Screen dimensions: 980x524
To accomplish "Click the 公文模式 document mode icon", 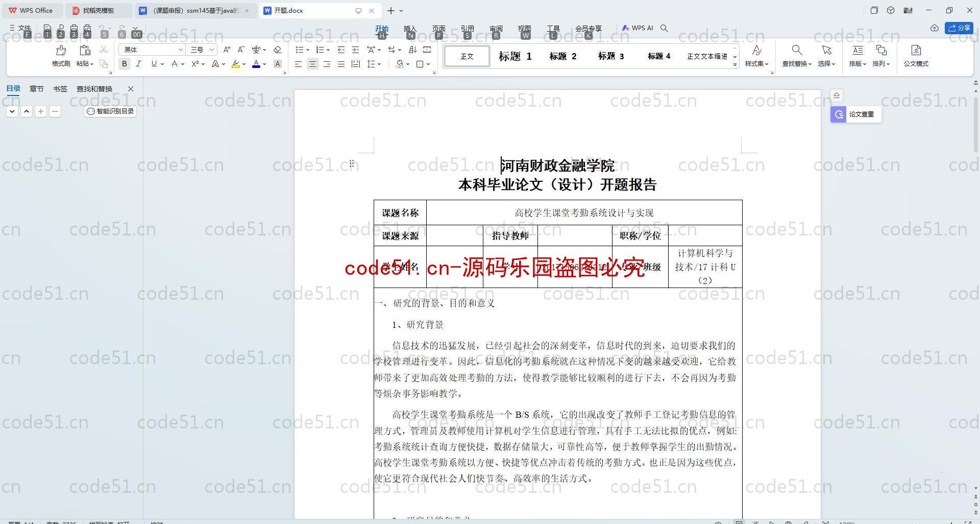I will tap(916, 50).
